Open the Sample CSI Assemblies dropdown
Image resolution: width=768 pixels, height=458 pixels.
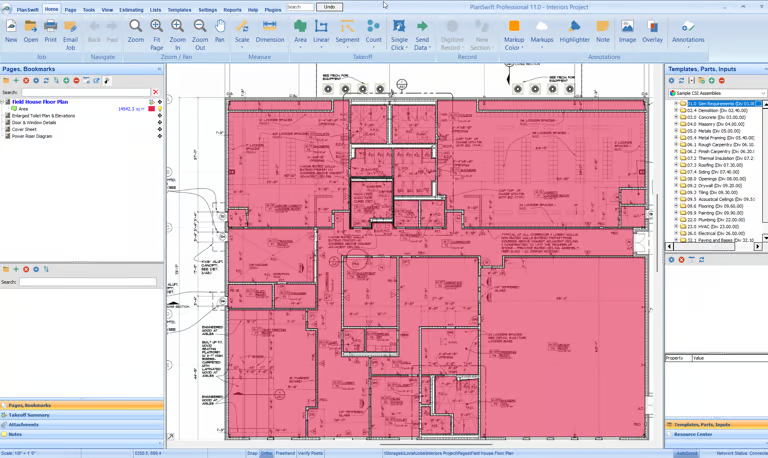click(x=716, y=93)
